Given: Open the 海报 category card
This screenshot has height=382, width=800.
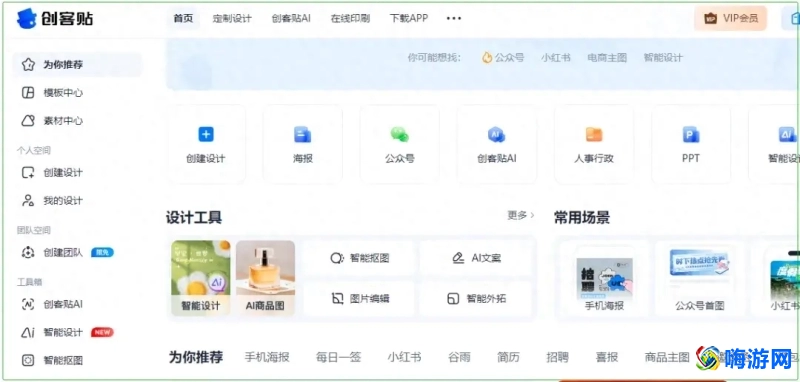Looking at the screenshot, I should coord(303,144).
